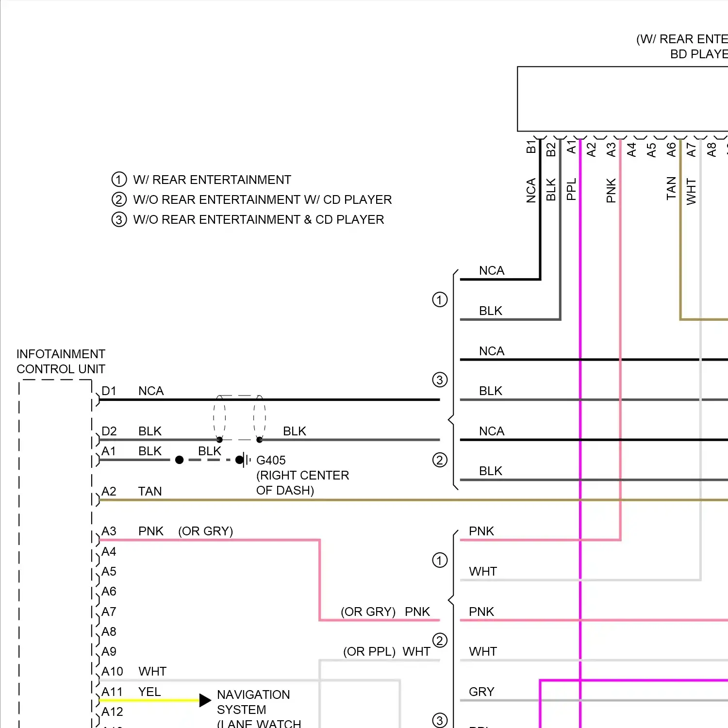The image size is (728, 728).
Task: Click the INFOTAINMENT CONTROL UNIT label
Action: click(x=61, y=362)
